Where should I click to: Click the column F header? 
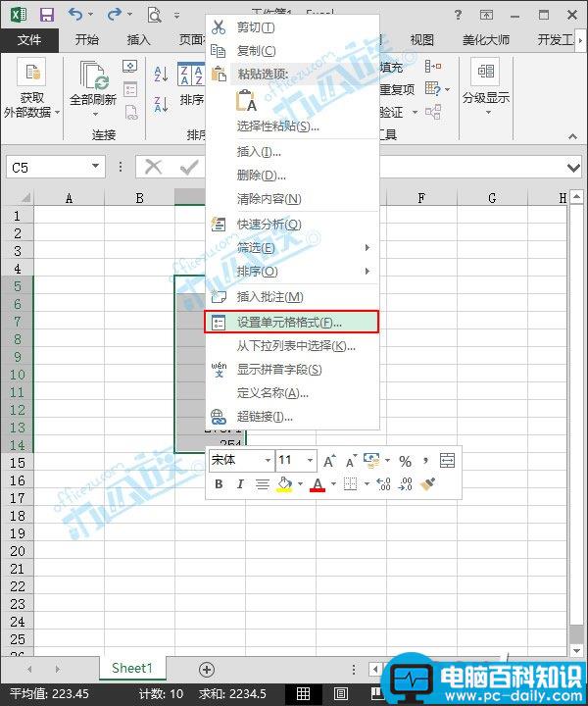(421, 198)
